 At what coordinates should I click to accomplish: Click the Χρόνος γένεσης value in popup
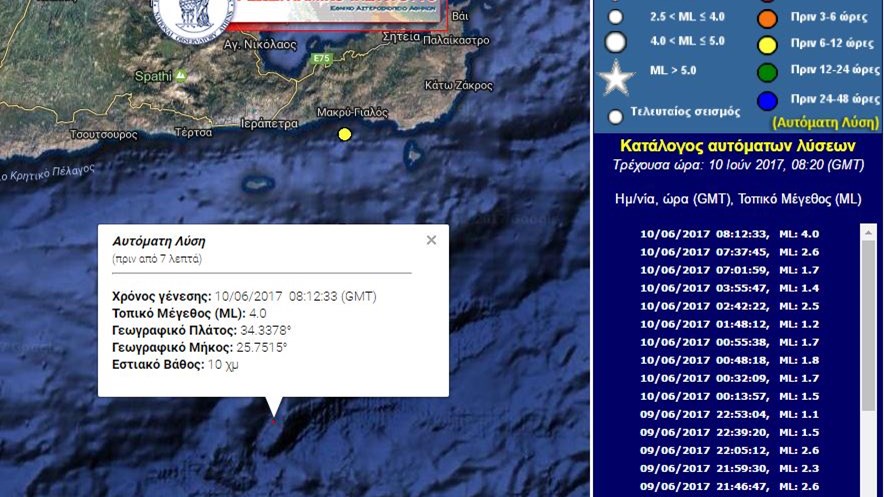pos(295,296)
